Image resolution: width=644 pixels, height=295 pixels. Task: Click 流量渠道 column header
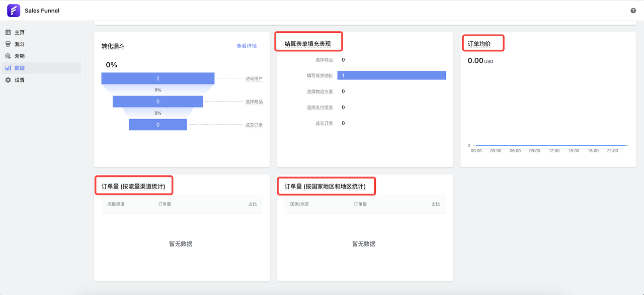click(116, 204)
